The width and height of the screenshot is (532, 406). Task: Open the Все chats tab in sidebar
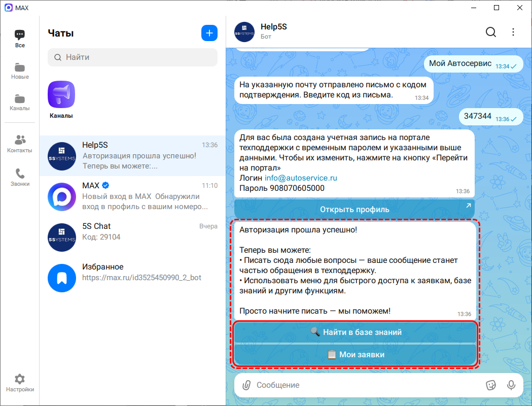(x=20, y=39)
